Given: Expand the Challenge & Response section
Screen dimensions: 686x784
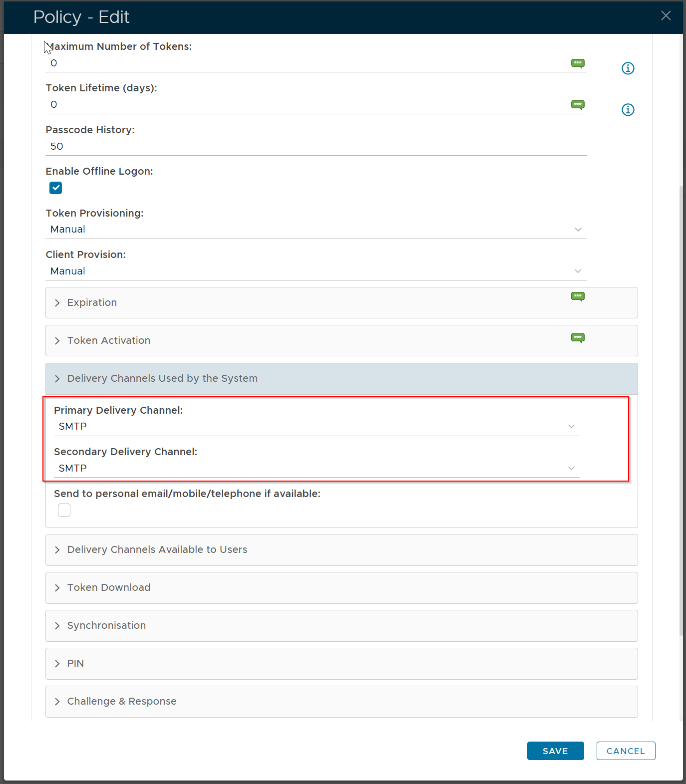Looking at the screenshot, I should click(x=122, y=702).
